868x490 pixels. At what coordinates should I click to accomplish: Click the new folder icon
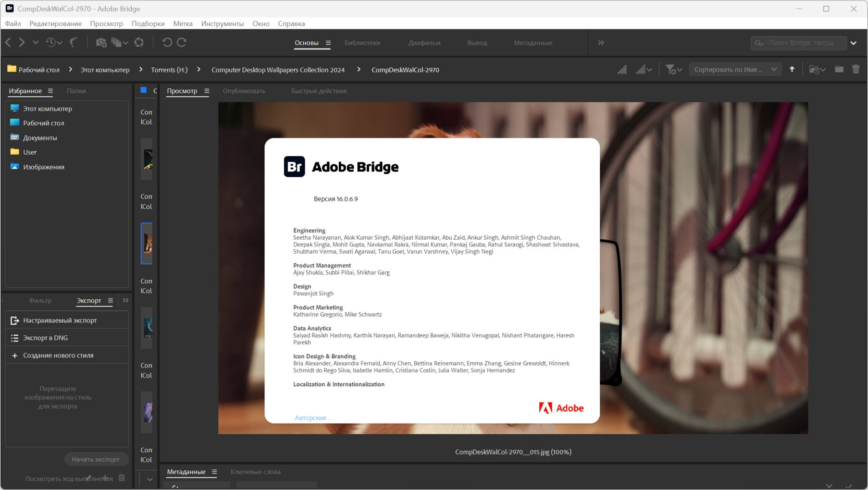click(x=839, y=69)
